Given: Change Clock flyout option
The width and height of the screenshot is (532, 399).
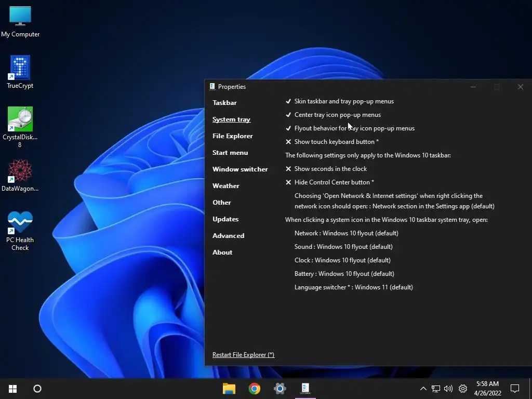Looking at the screenshot, I should [x=343, y=260].
